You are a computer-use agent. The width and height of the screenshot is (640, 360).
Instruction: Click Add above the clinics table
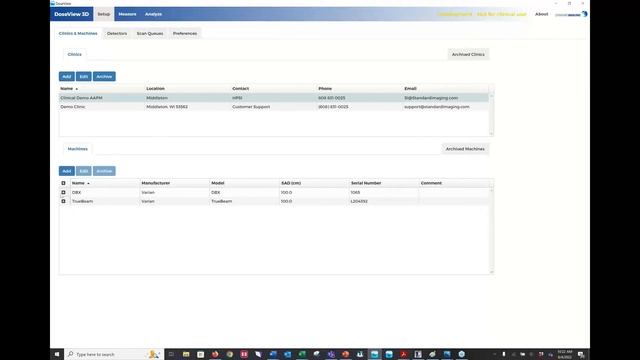[x=67, y=77]
